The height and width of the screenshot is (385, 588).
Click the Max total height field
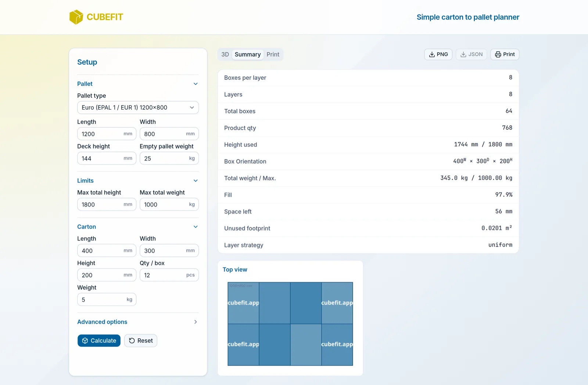pos(107,204)
